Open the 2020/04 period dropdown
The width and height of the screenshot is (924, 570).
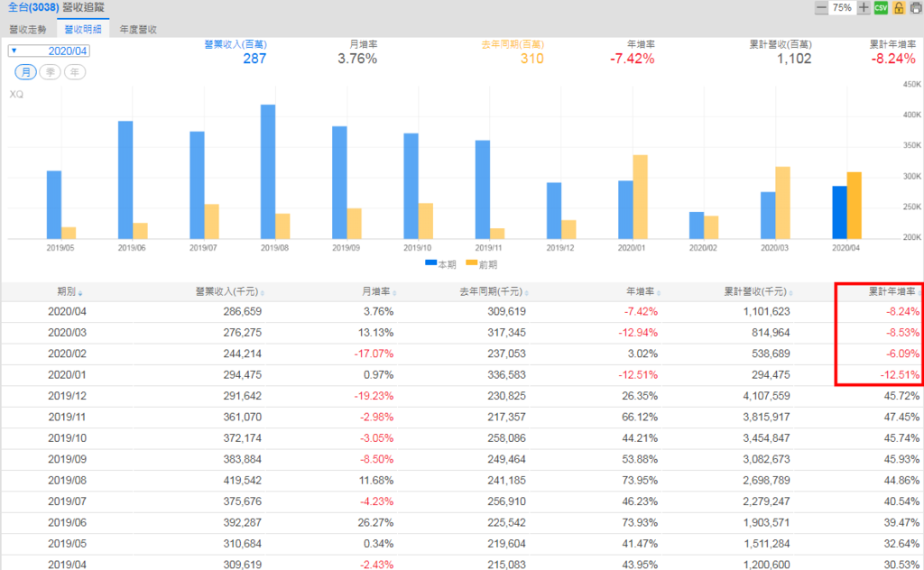(x=49, y=51)
